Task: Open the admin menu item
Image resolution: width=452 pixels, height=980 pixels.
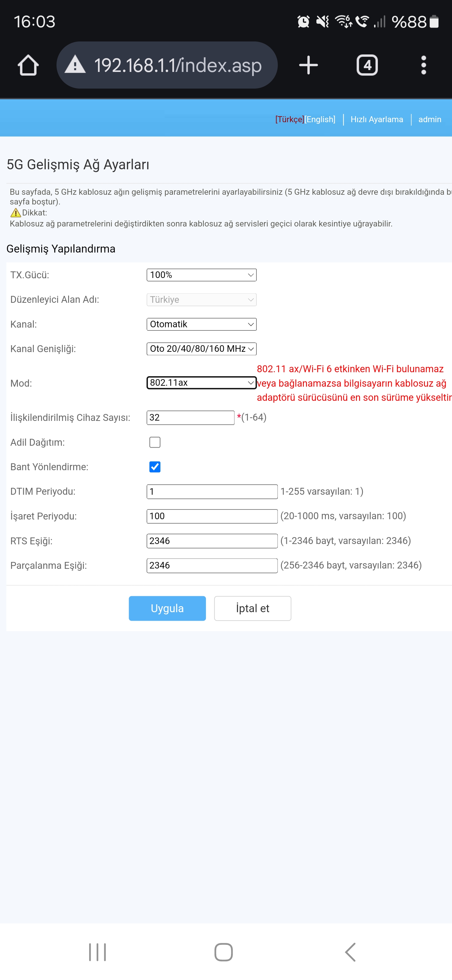Action: coord(430,119)
